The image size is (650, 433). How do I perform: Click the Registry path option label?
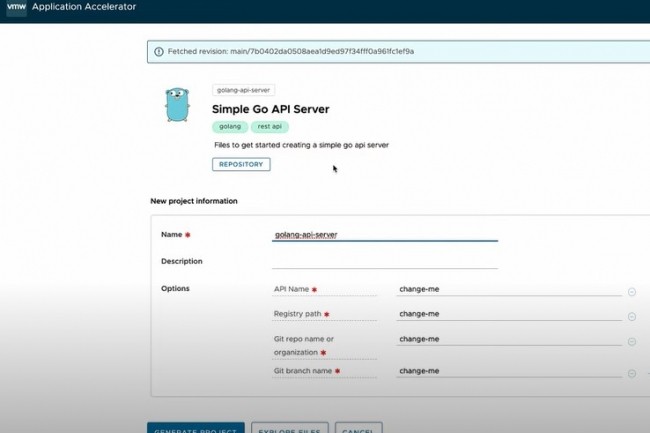tap(298, 314)
